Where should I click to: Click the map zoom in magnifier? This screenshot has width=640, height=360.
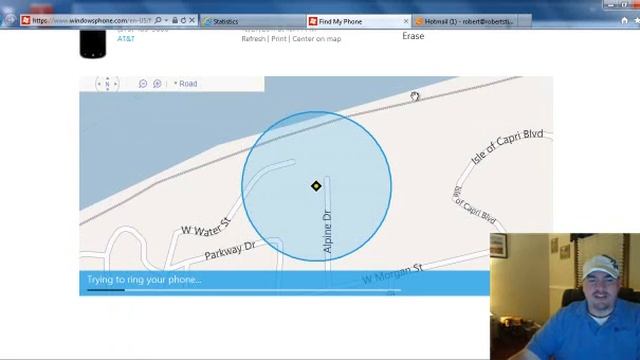coord(157,84)
